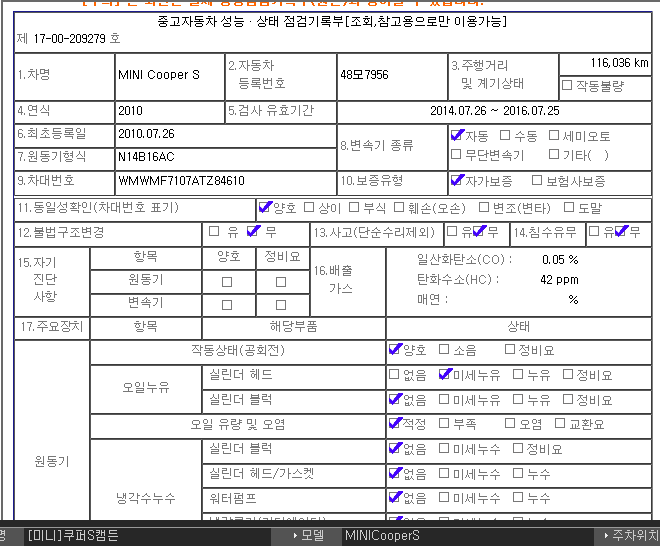Toggle the 자동 transmission checkbox

tap(457, 135)
